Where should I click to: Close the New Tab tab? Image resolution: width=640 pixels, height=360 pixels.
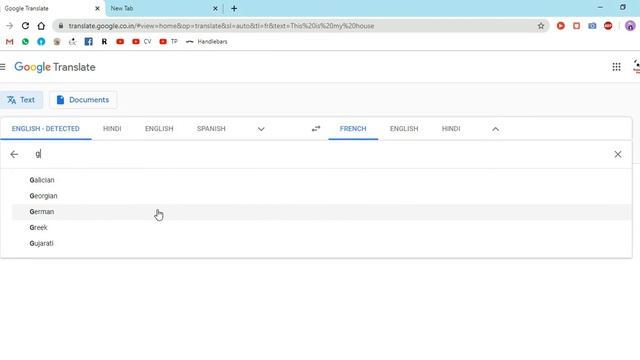[x=216, y=8]
